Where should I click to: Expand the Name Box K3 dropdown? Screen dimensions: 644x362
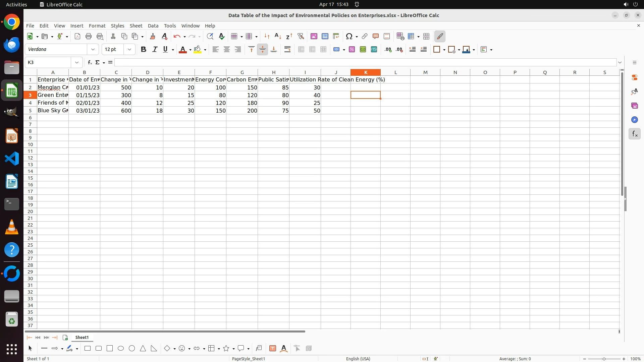[x=77, y=62]
